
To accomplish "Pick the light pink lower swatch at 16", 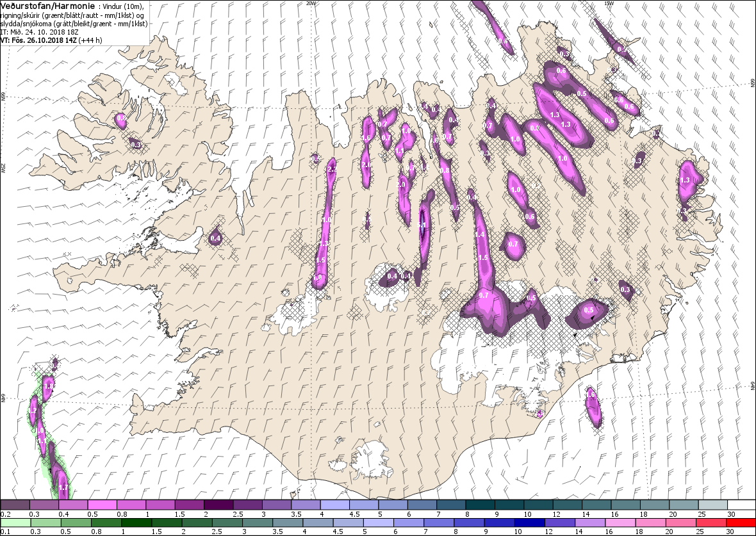I will tap(620, 523).
